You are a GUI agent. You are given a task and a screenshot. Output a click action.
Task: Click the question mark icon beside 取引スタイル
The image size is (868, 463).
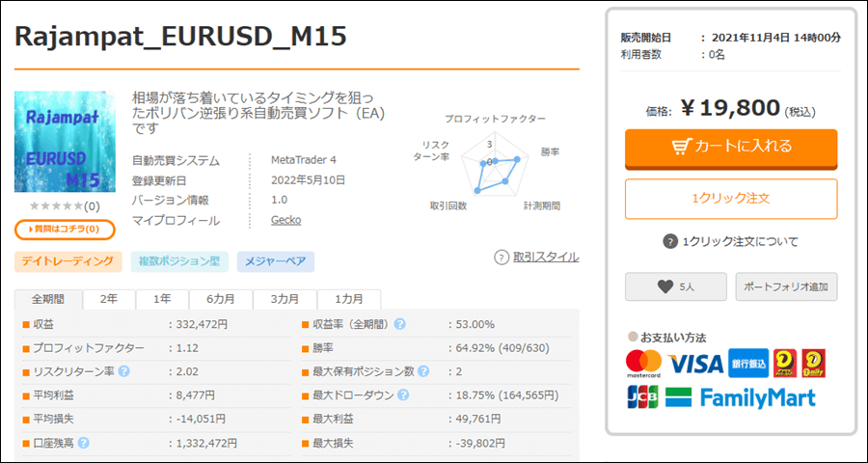501,258
